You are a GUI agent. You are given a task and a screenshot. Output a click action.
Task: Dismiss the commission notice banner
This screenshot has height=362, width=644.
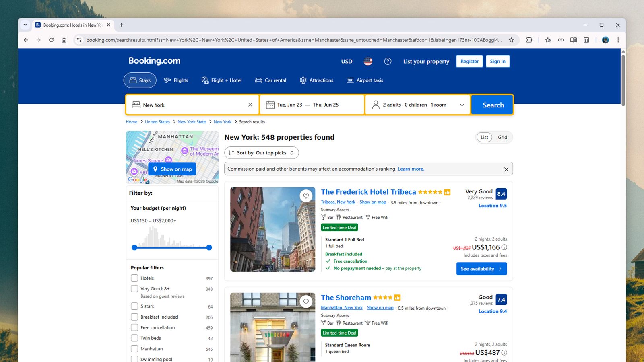pos(506,169)
